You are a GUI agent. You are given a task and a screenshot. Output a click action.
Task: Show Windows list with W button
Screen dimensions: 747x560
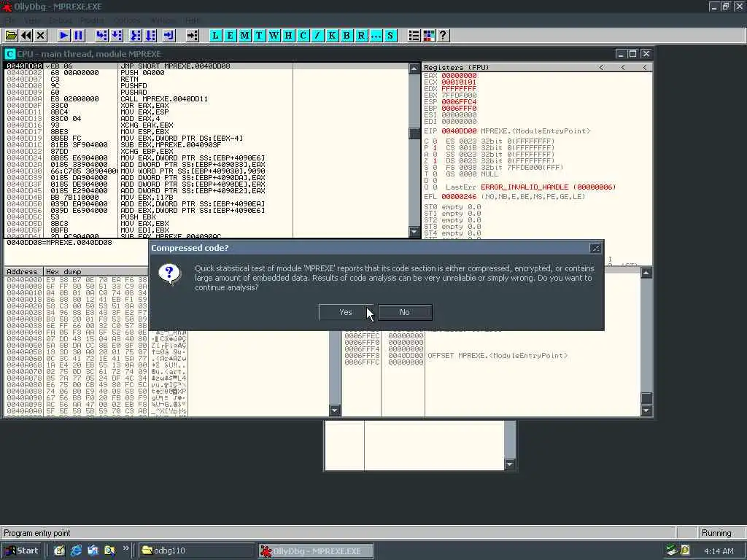pos(274,36)
